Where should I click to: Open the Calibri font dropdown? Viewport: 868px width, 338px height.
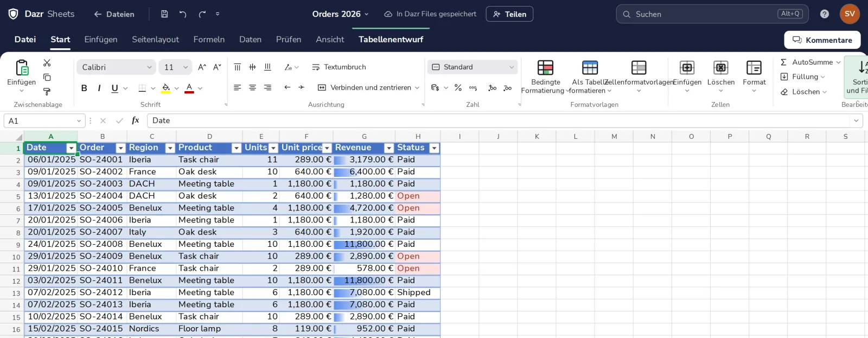117,67
